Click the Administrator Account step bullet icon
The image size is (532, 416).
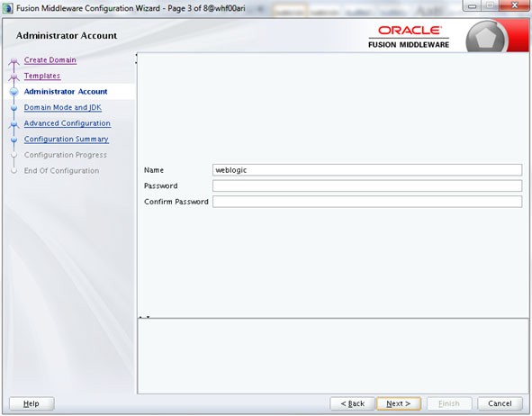point(14,92)
